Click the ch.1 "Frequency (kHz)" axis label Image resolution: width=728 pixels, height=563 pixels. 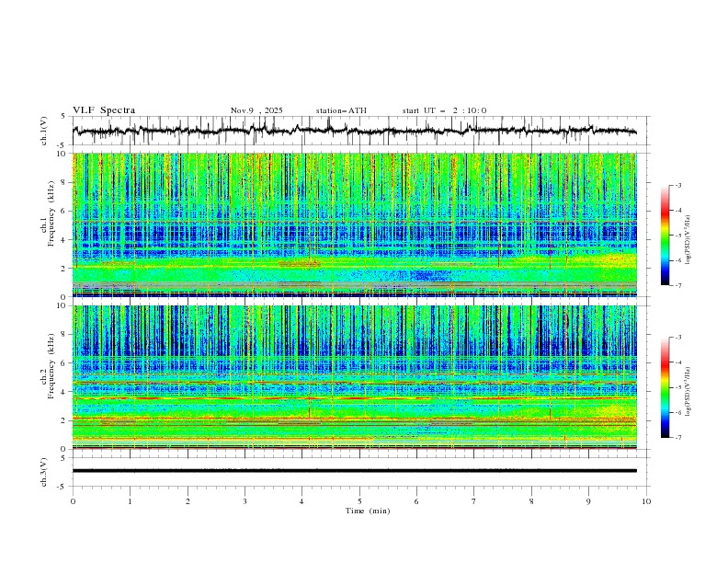click(51, 212)
